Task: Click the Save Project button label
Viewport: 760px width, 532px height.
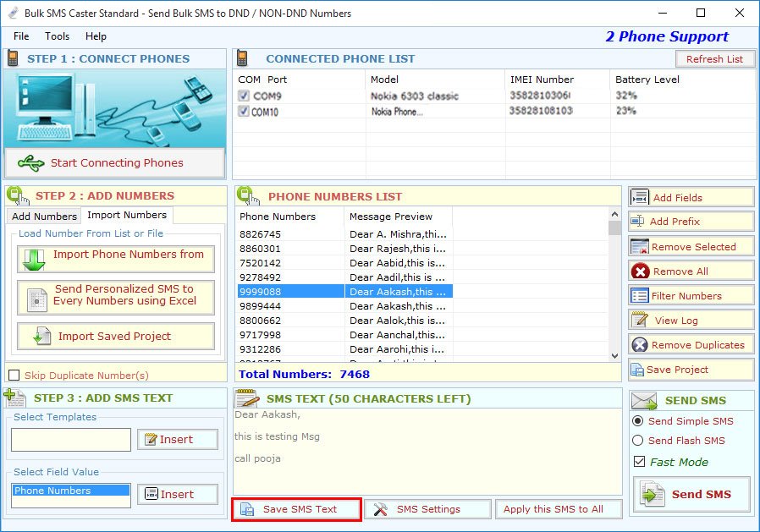Action: tap(677, 370)
